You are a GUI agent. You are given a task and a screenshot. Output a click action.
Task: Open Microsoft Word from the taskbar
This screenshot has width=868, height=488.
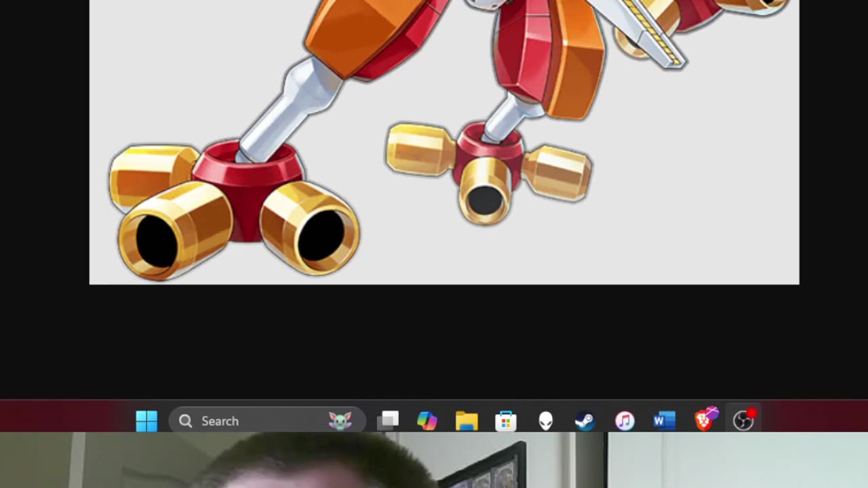click(x=664, y=421)
